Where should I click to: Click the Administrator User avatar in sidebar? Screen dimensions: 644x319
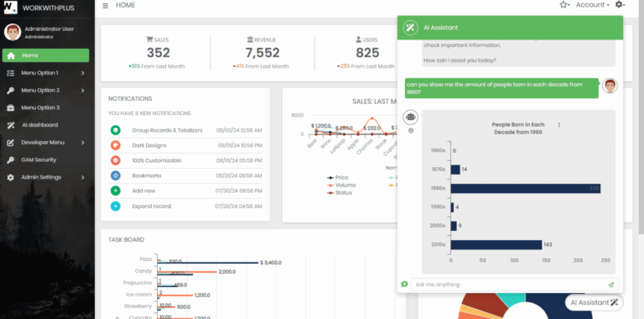[x=13, y=32]
